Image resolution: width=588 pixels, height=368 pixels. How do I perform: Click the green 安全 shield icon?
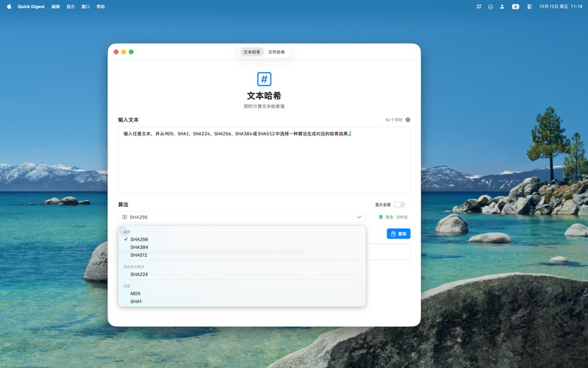[381, 217]
